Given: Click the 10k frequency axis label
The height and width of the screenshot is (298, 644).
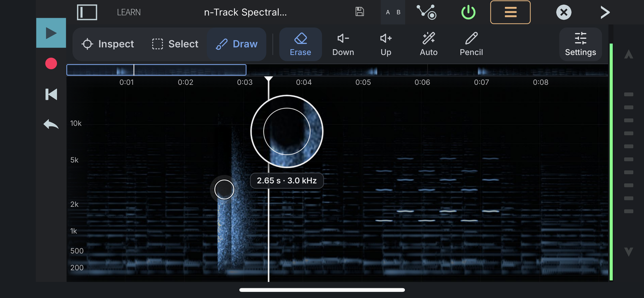Looking at the screenshot, I should [x=76, y=123].
